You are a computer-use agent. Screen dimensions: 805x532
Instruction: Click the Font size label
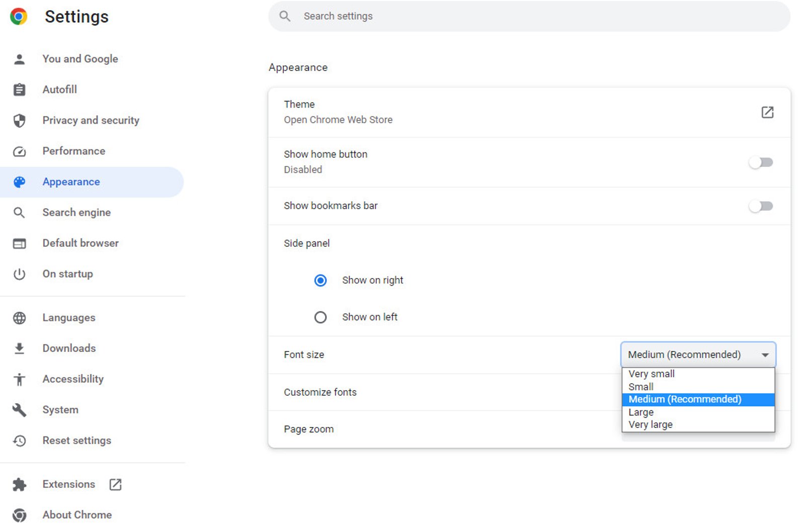[x=304, y=354]
